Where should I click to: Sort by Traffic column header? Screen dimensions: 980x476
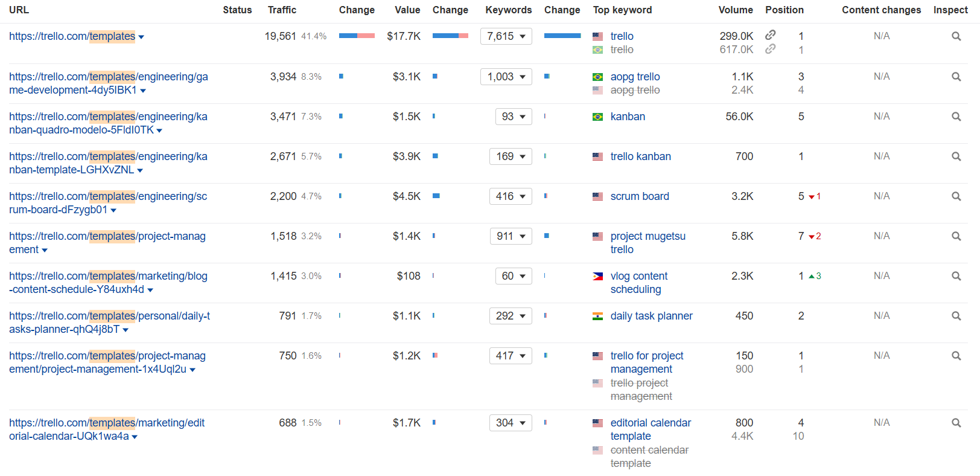(282, 10)
